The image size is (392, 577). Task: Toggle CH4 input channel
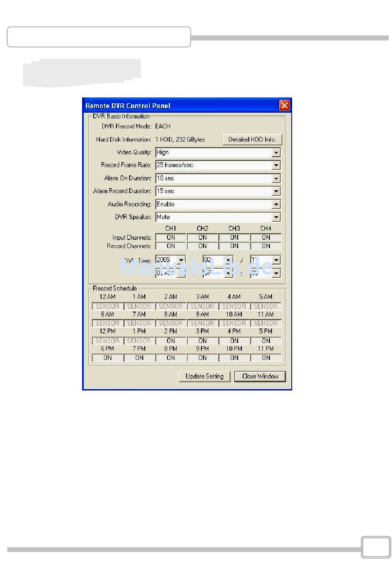pos(266,237)
